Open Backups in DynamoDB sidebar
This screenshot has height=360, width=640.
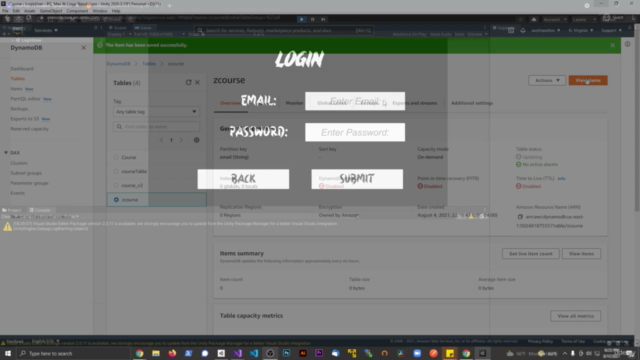[19, 109]
